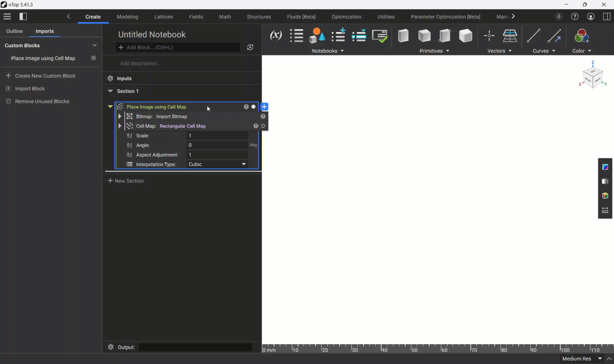This screenshot has height=364, width=614.
Task: Open the Medium Res resolution dropdown
Action: 582,359
